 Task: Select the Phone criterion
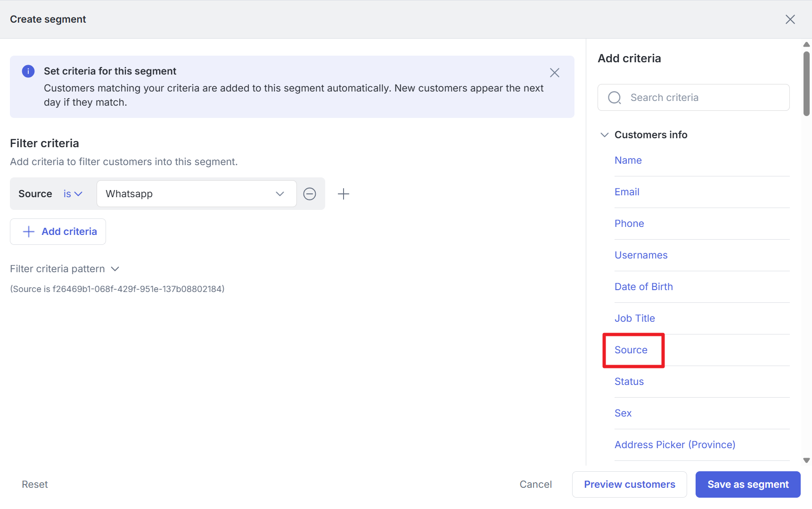click(x=629, y=224)
